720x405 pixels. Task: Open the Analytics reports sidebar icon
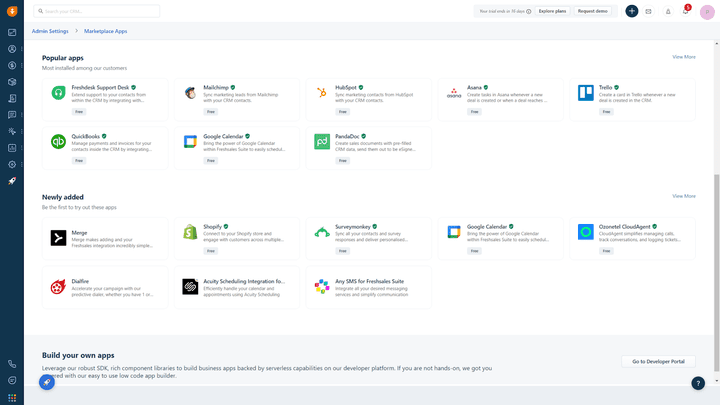coord(12,148)
